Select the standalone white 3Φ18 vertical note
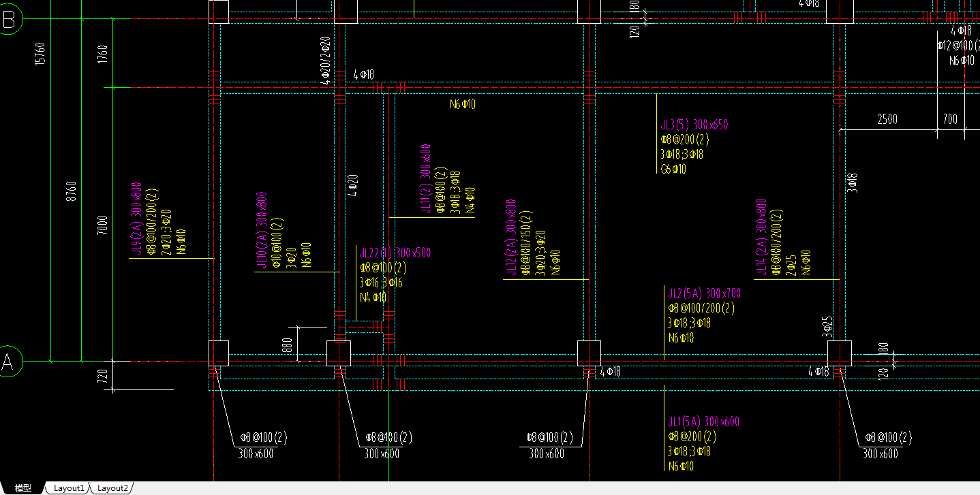Image resolution: width=980 pixels, height=495 pixels. [853, 182]
